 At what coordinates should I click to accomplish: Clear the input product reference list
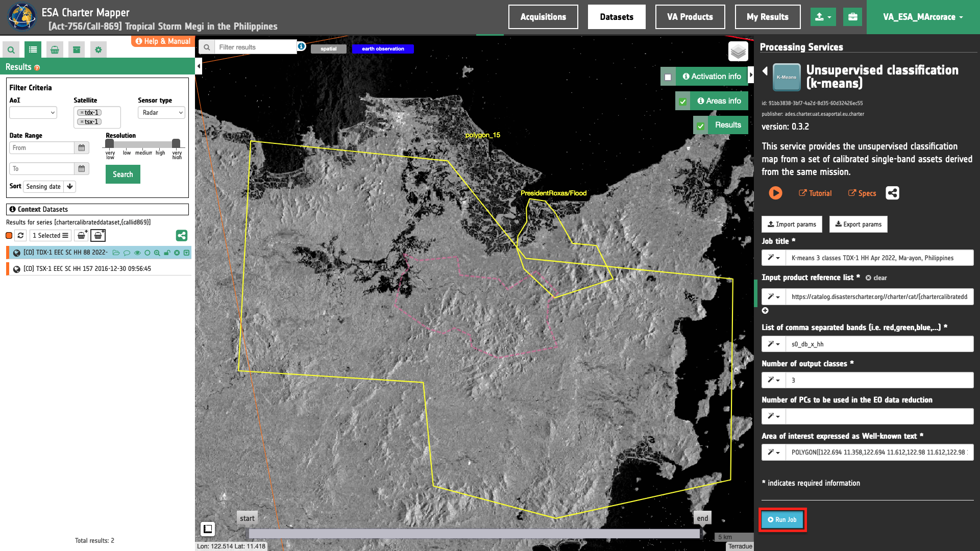[876, 278]
